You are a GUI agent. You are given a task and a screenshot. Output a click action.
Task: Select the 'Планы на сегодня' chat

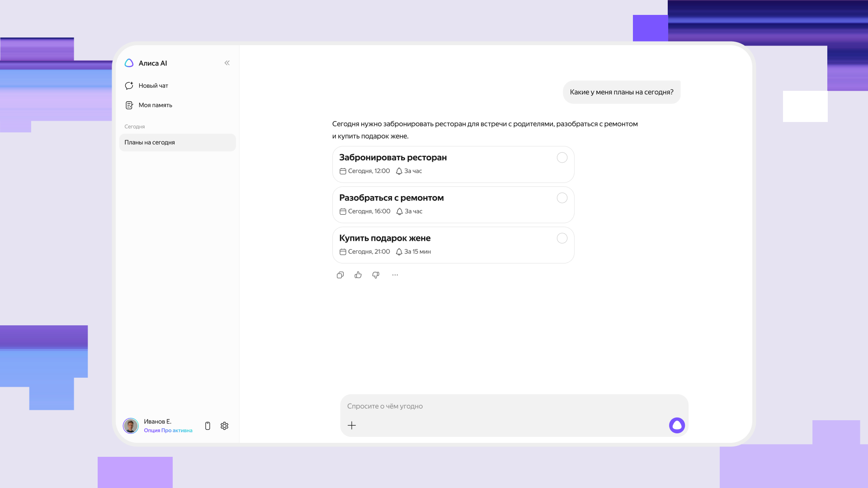177,142
